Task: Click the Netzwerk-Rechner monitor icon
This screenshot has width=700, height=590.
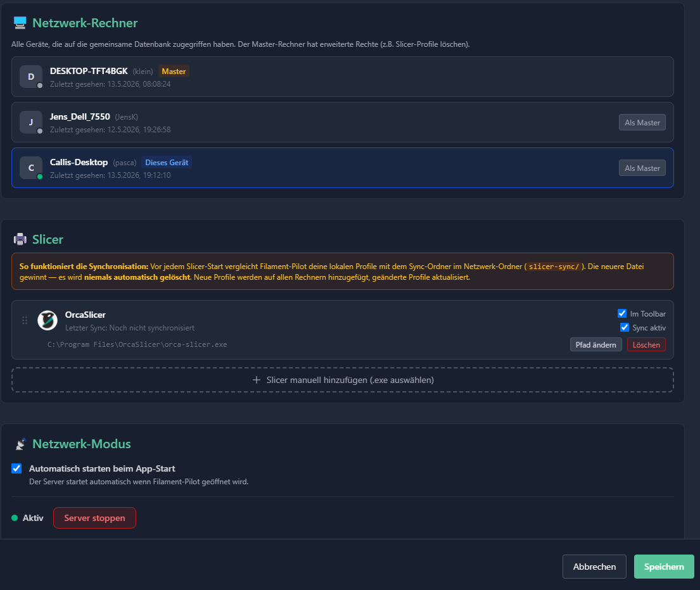Action: [20, 23]
